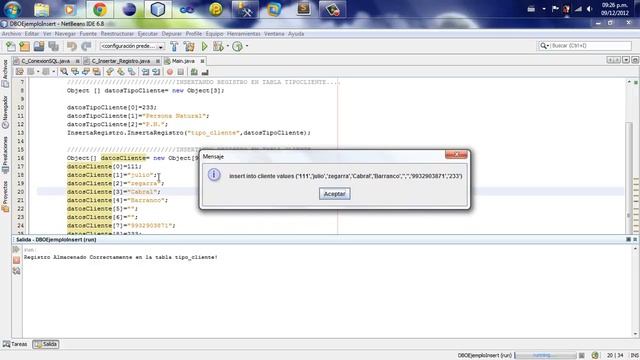The image size is (640, 360).
Task: Expand the Archivos side panel
Action: [x=5, y=74]
